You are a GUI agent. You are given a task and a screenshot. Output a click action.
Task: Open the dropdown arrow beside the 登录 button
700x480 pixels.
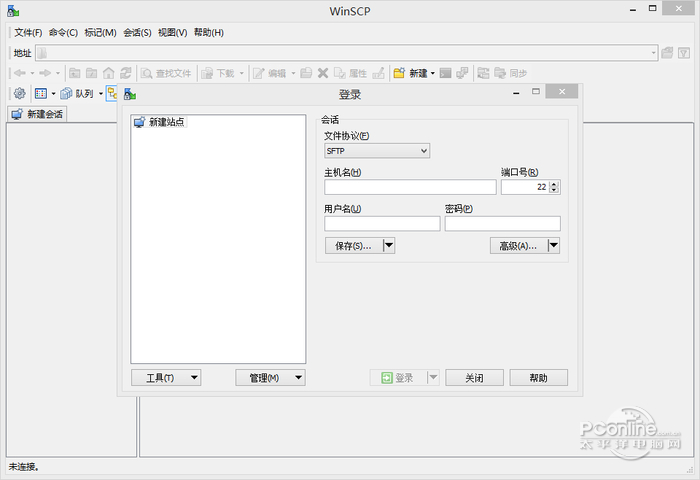(x=433, y=378)
